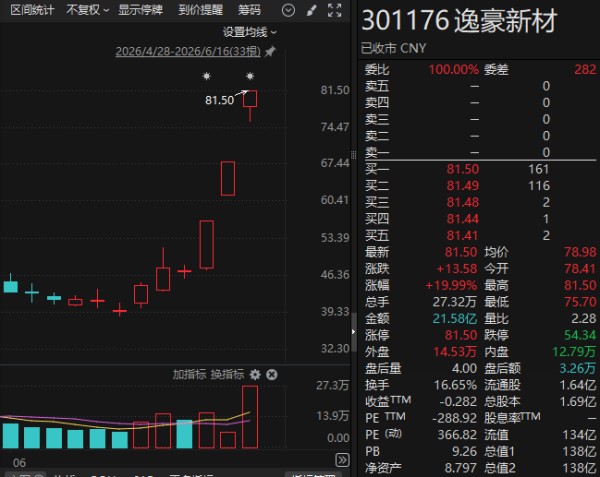Click the 金额 value 21.58亿
The width and height of the screenshot is (600, 477).
(455, 319)
